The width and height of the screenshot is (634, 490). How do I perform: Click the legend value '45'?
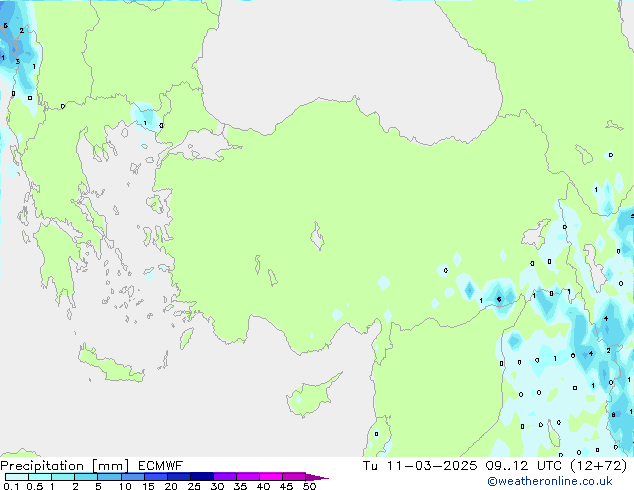286,486
